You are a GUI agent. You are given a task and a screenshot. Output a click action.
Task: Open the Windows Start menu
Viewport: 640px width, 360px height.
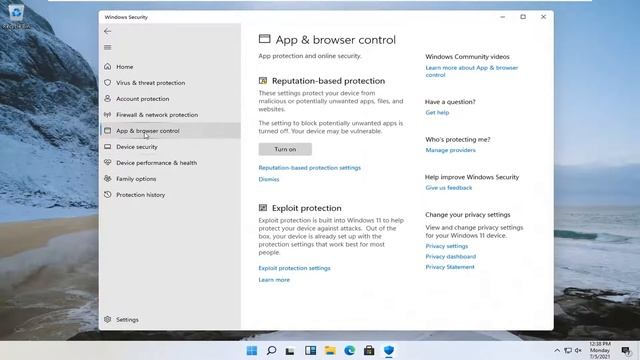point(252,351)
